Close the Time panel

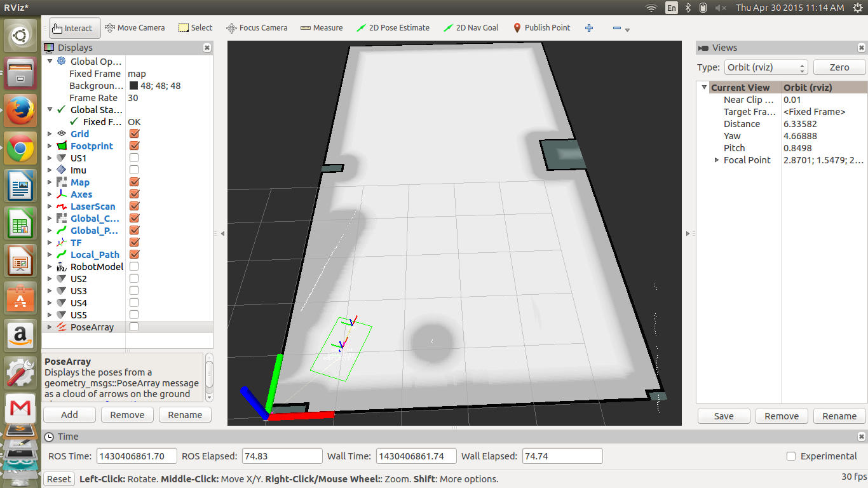pos(862,437)
